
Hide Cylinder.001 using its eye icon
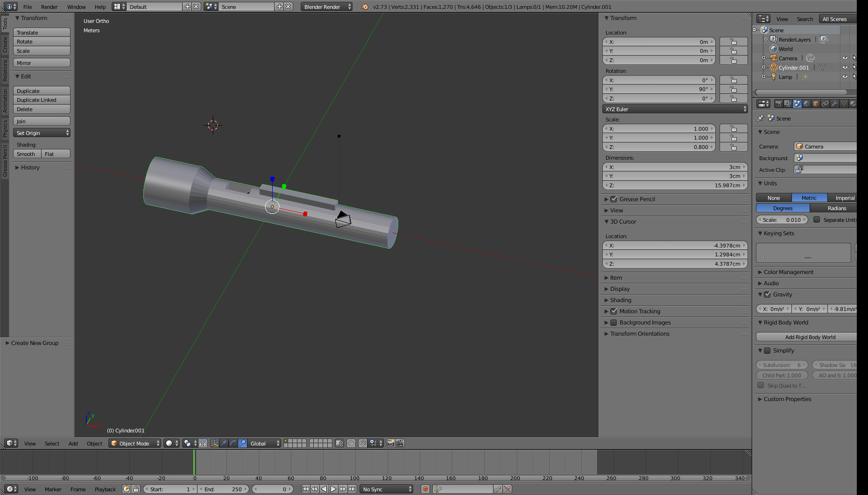pos(845,67)
